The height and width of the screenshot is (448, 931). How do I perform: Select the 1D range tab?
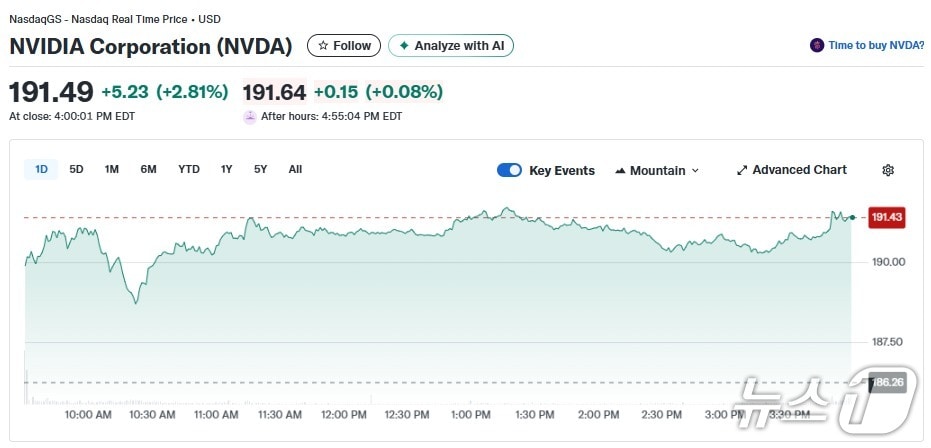(42, 170)
